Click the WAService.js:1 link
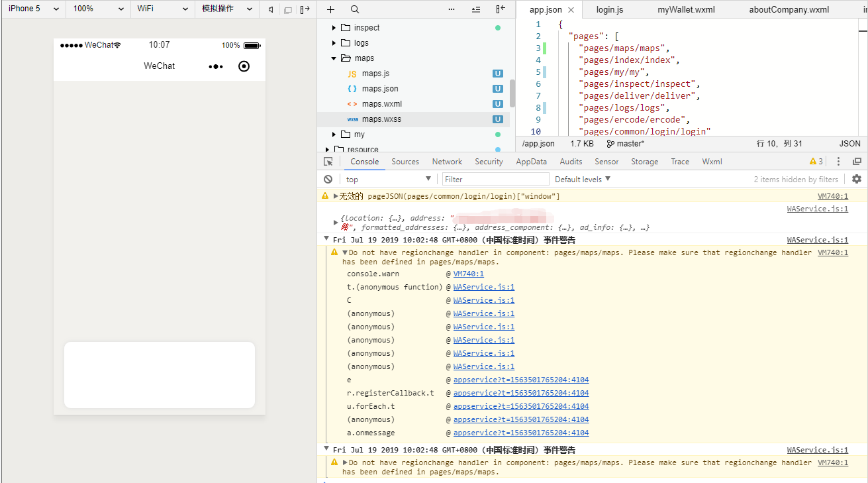 [x=817, y=208]
